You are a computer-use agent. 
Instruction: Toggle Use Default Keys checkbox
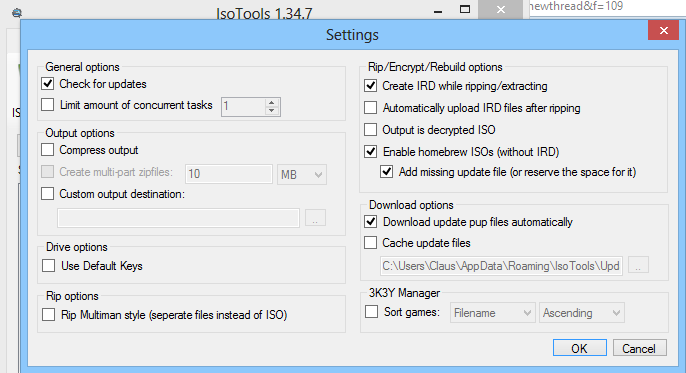49,265
